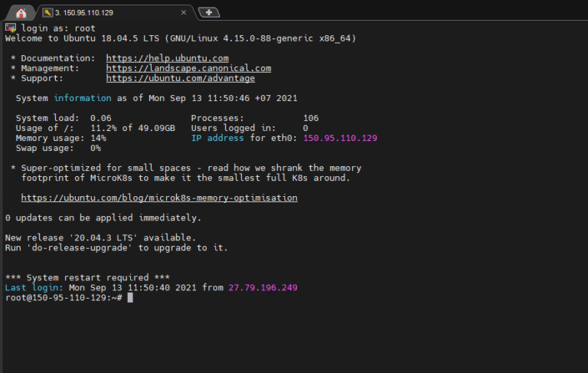Click the eth0 IP address 150.95.110.129
588x373 pixels.
click(340, 138)
